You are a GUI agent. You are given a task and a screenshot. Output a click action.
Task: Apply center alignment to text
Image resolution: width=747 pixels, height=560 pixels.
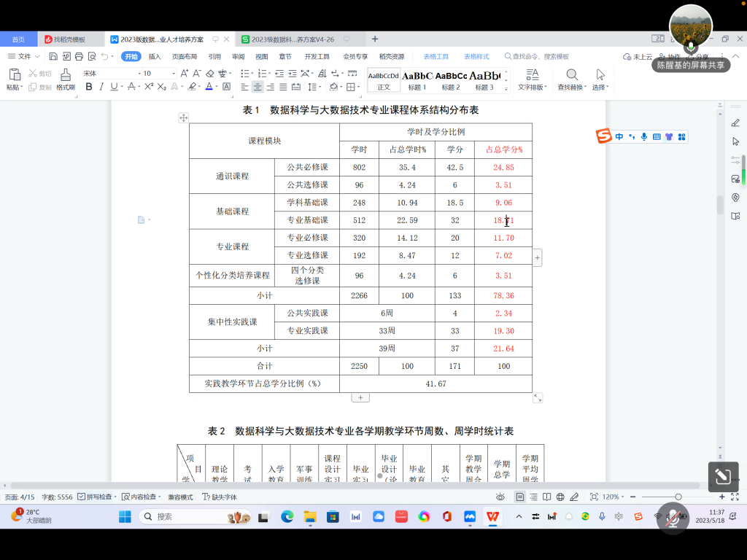pos(258,87)
